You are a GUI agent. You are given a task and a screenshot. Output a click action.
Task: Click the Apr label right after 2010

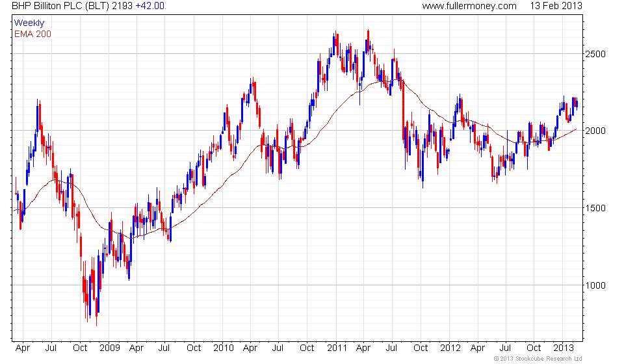[x=250, y=348]
